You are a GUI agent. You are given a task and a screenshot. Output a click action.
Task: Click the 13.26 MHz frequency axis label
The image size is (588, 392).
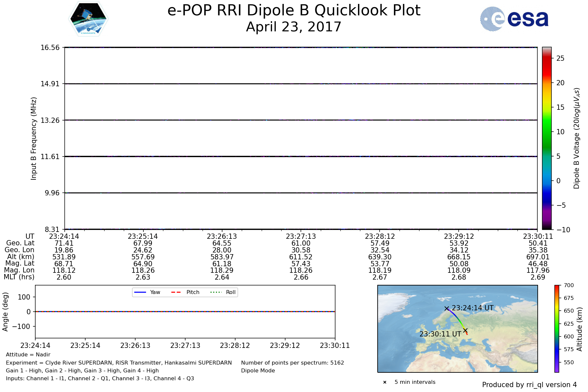(x=50, y=121)
